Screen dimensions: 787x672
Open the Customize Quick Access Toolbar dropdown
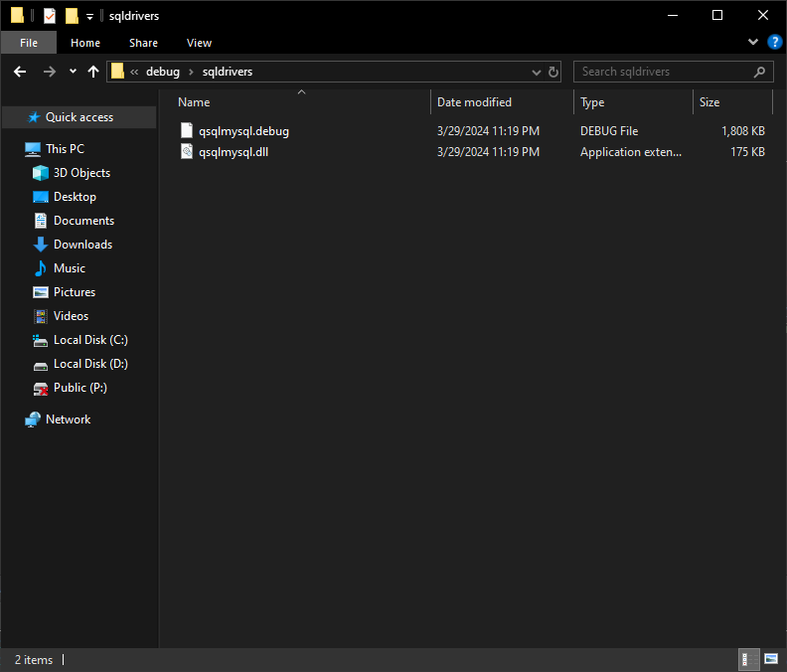[x=89, y=17]
